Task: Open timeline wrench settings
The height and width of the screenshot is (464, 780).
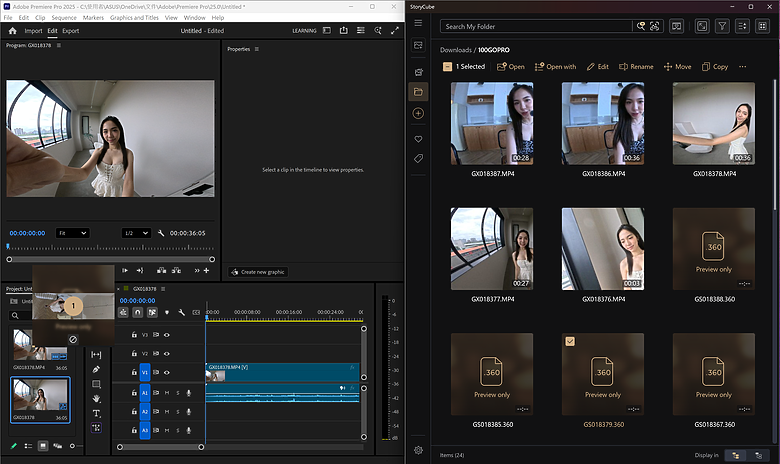Action: [x=181, y=313]
